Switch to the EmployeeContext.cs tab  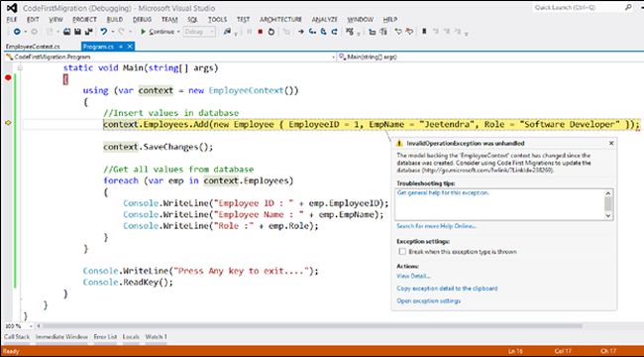[x=33, y=47]
